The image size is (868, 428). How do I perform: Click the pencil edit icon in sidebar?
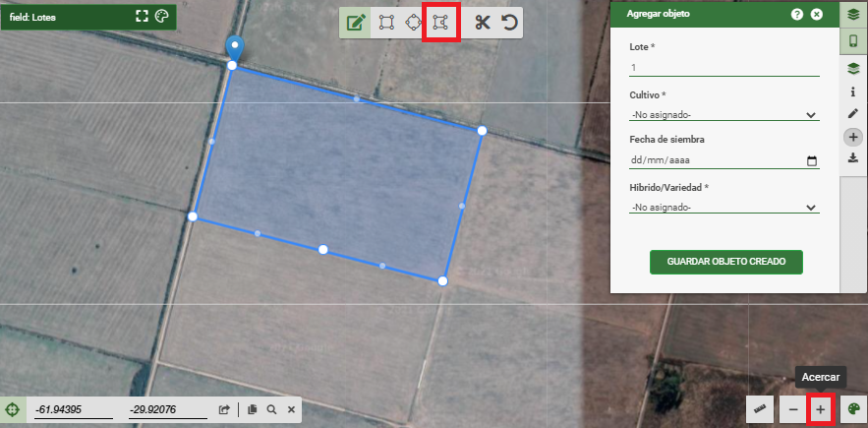tap(853, 114)
